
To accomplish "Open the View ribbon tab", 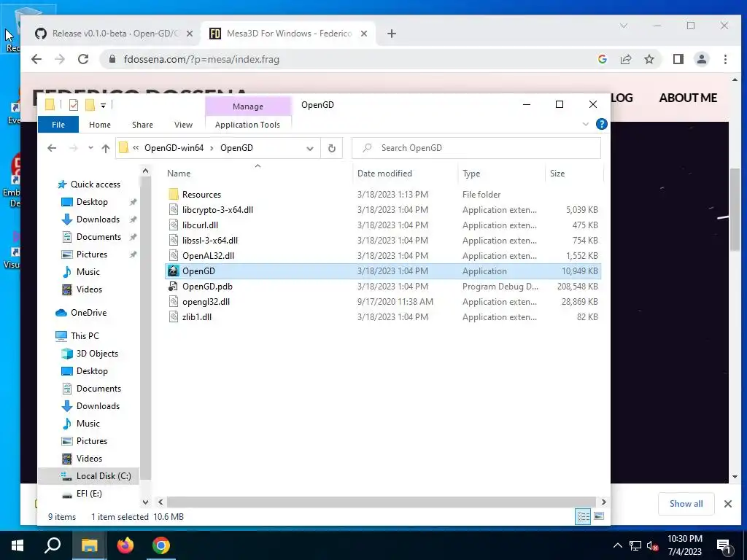I will [x=183, y=125].
